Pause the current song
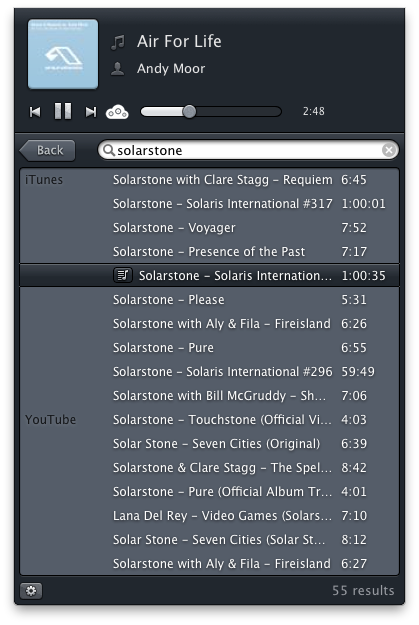 click(x=63, y=111)
